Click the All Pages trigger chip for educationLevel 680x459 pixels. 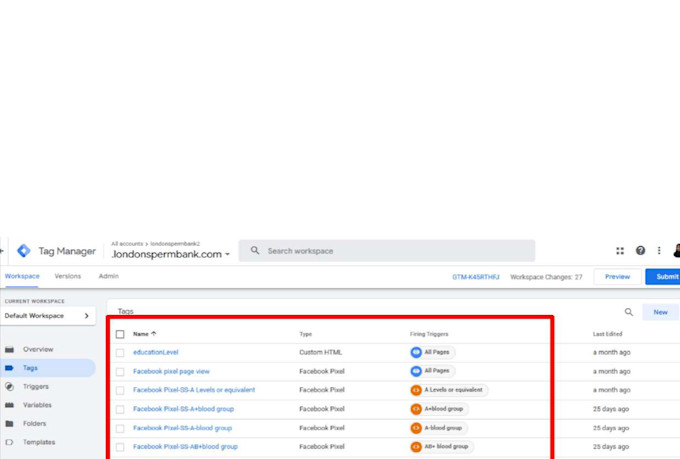pyautogui.click(x=432, y=352)
